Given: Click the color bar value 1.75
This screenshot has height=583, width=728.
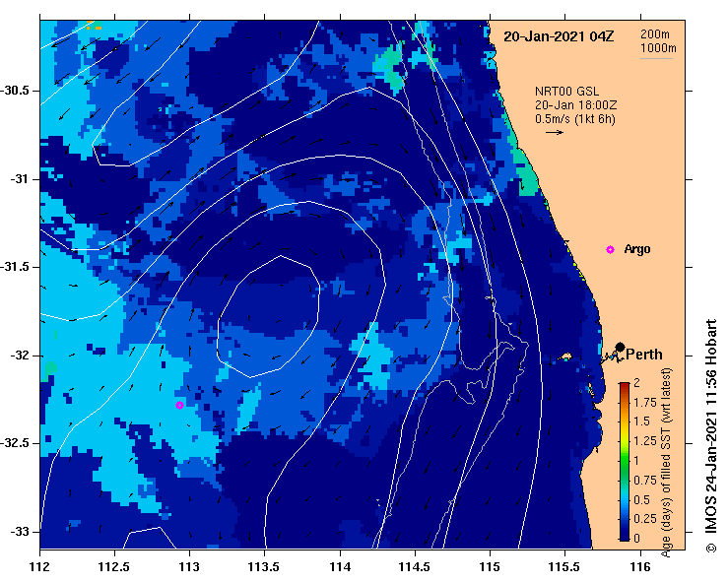Looking at the screenshot, I should coord(645,403).
